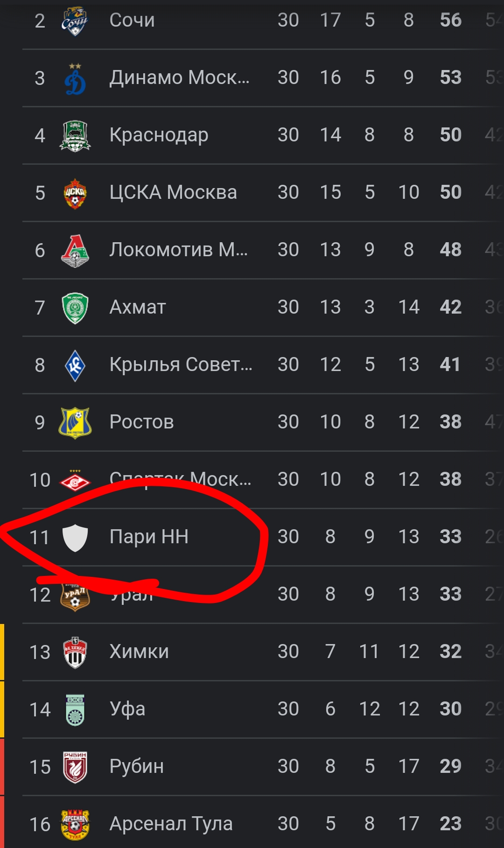Click Rostov's 38 points value
Image resolution: width=504 pixels, height=848 pixels.
(x=450, y=422)
